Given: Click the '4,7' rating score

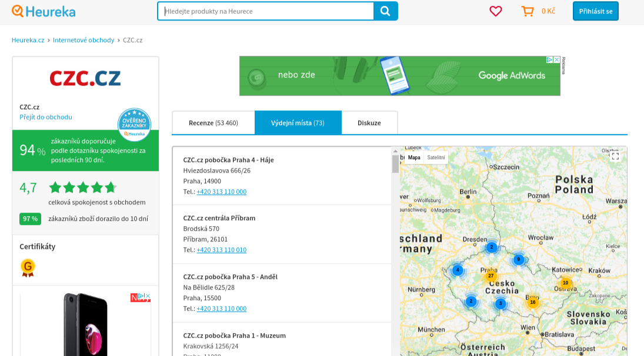Looking at the screenshot, I should 28,187.
